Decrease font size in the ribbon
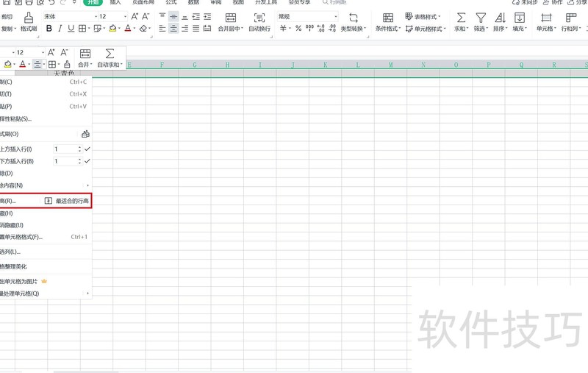Image resolution: width=588 pixels, height=373 pixels. tap(146, 16)
